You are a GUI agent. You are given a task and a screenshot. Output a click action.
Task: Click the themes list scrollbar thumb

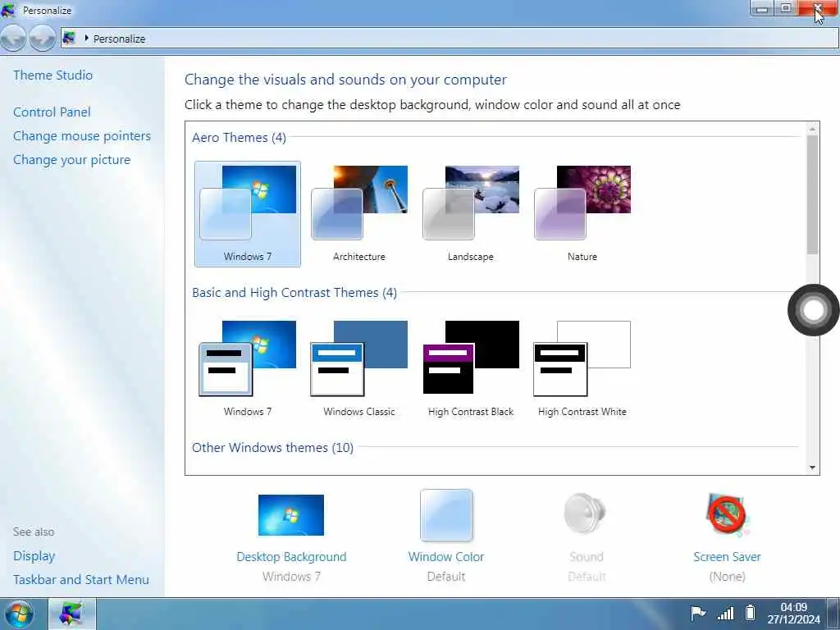(812, 195)
